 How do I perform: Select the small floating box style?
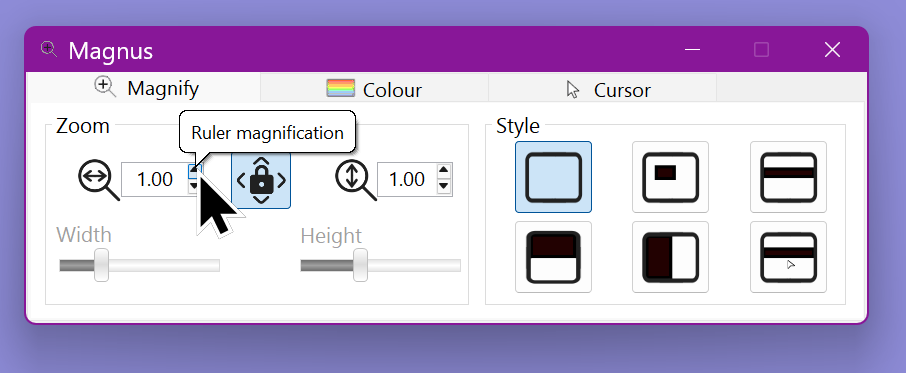coord(670,177)
